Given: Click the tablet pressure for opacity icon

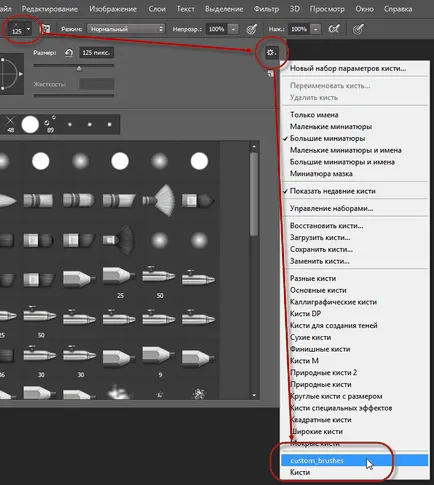Looking at the screenshot, I should pos(252,29).
